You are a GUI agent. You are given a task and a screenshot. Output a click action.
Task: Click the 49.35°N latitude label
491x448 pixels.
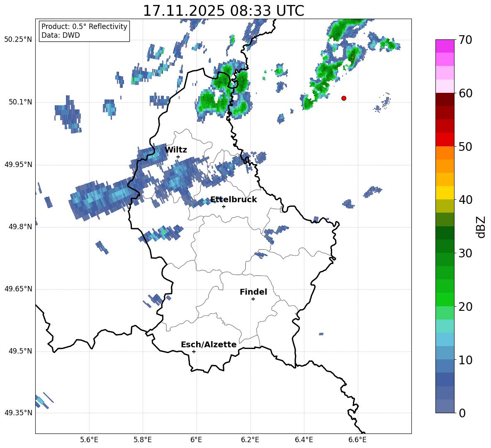coord(18,413)
